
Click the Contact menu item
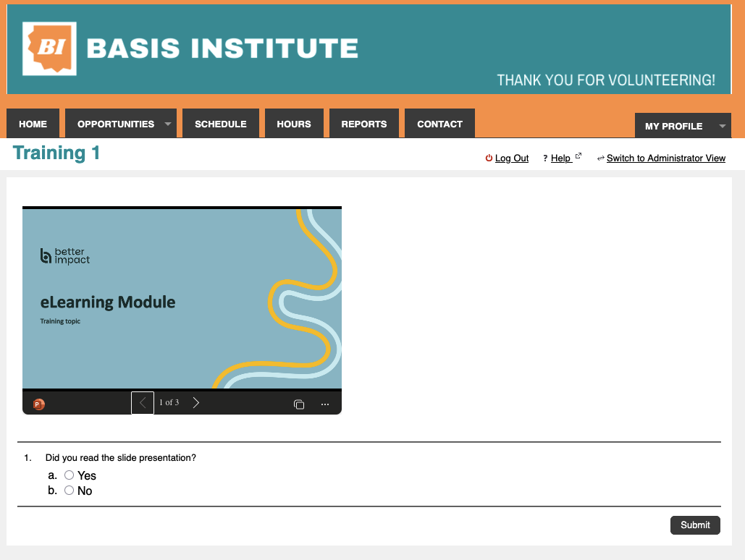point(439,124)
